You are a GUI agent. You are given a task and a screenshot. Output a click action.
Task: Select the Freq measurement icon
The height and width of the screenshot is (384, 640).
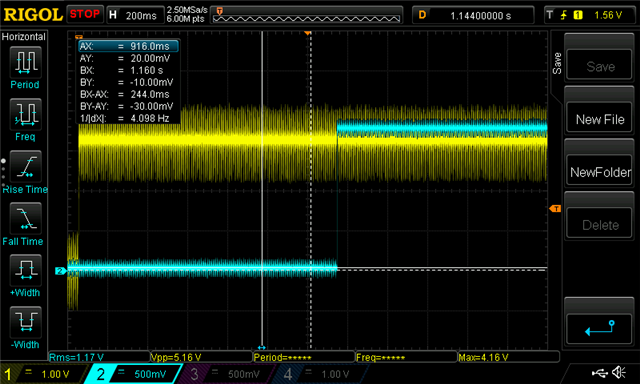click(x=25, y=114)
